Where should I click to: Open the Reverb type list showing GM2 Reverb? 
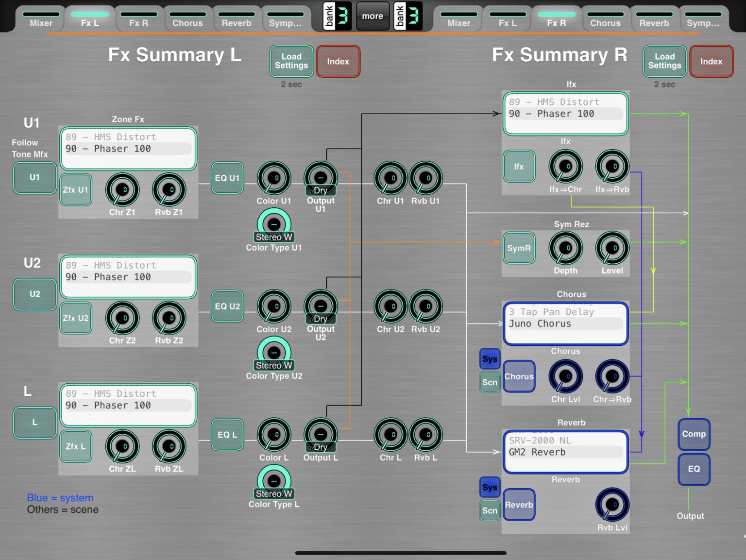point(565,452)
